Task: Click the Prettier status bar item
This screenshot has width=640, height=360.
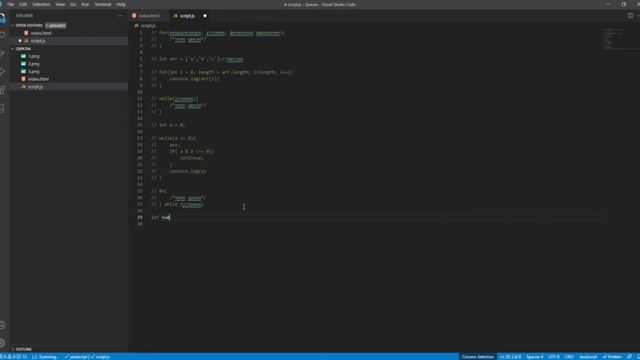Action: tap(612, 357)
